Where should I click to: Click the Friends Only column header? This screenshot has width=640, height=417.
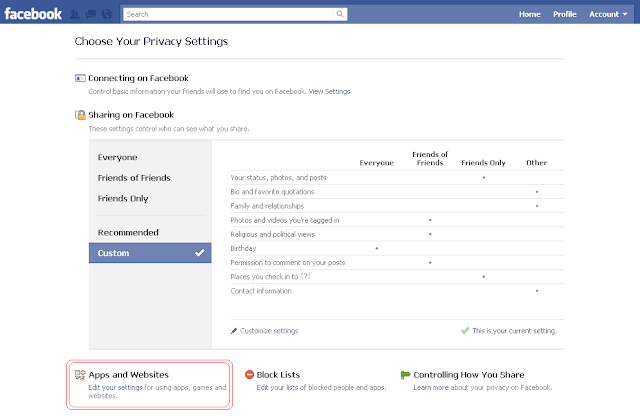[483, 163]
